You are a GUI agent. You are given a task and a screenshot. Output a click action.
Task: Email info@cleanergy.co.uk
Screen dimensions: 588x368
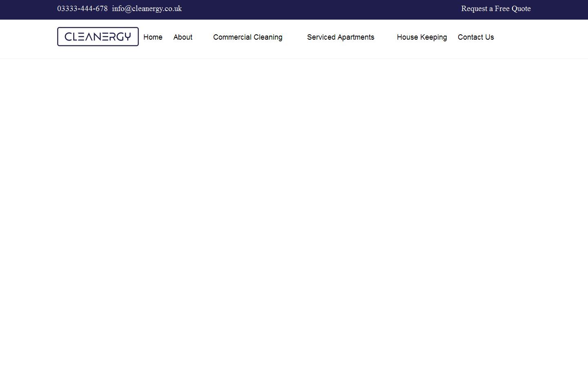(x=147, y=9)
